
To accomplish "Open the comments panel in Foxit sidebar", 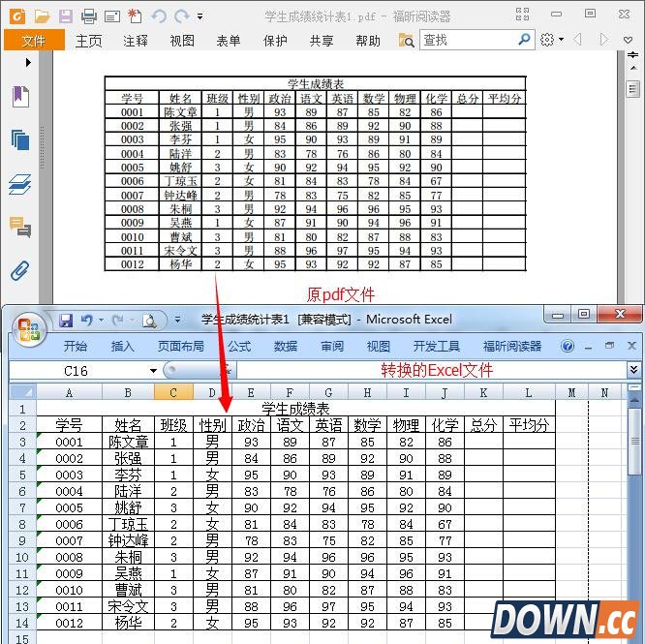I will [x=20, y=227].
